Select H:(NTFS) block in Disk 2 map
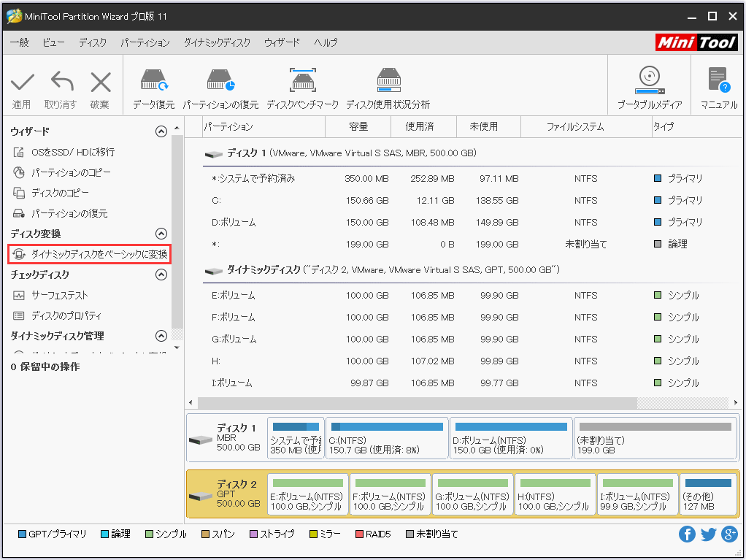746x560 pixels. pyautogui.click(x=555, y=494)
